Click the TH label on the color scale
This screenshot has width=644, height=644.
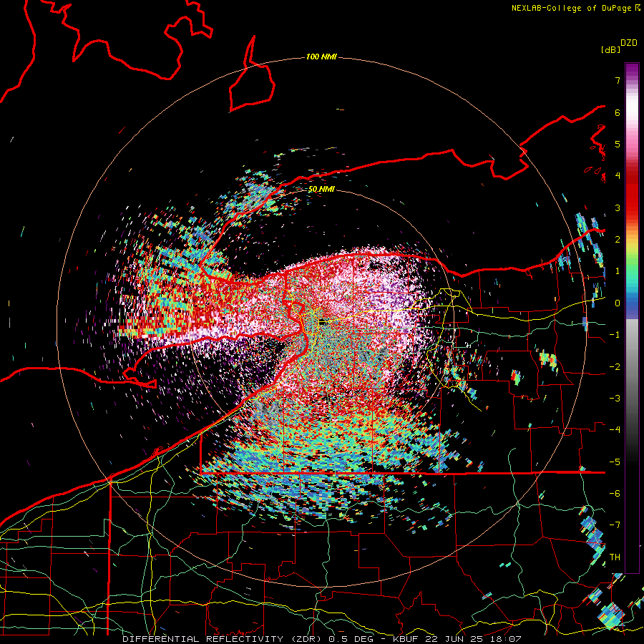[x=615, y=557]
